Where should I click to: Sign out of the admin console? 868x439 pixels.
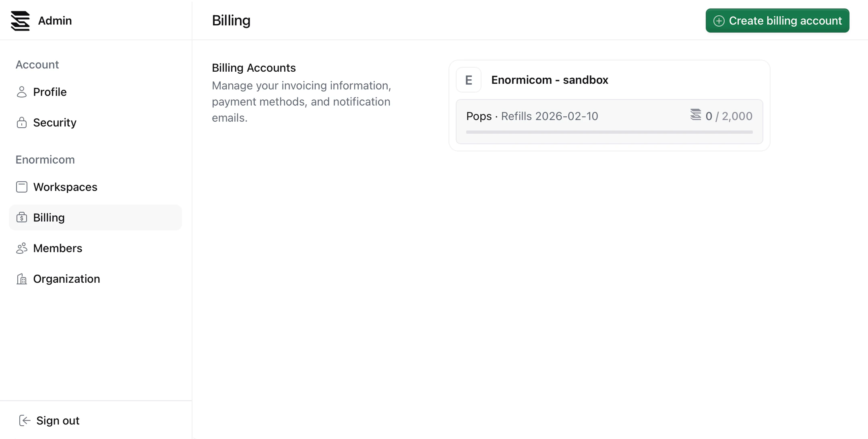point(58,420)
